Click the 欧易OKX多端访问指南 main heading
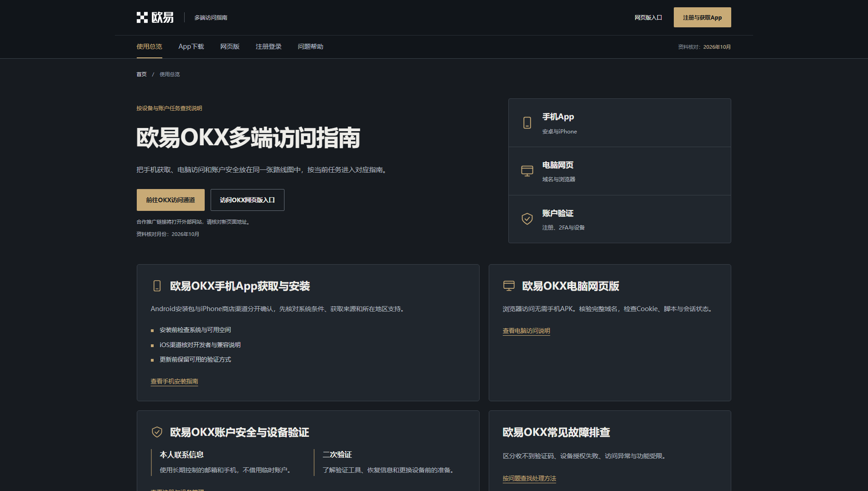Viewport: 868px width, 491px height. (x=248, y=138)
